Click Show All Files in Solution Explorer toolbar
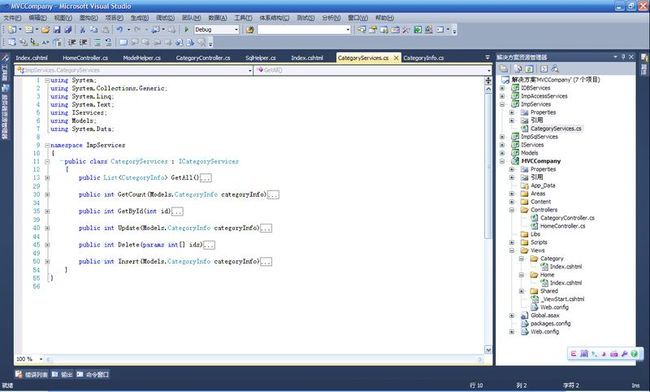The width and height of the screenshot is (650, 392). pyautogui.click(x=518, y=69)
